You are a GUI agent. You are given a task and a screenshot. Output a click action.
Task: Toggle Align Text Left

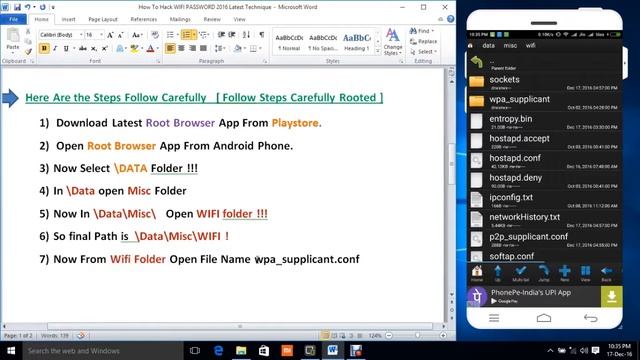170,49
